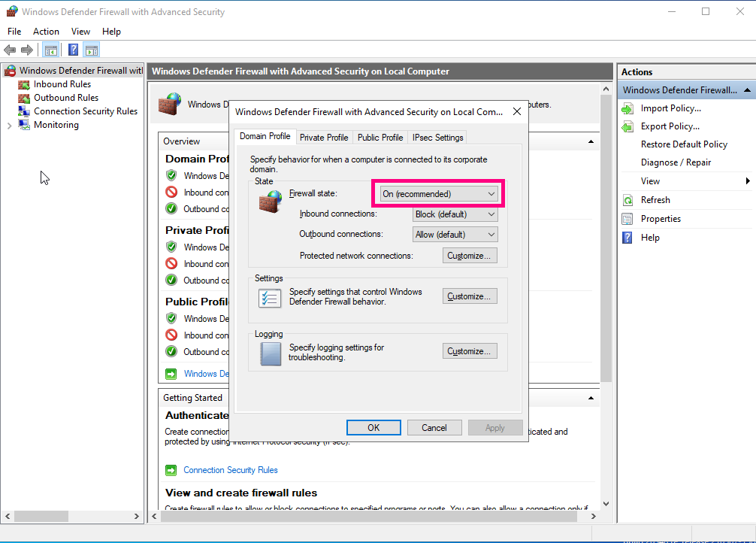The height and width of the screenshot is (543, 756).
Task: Open the Connection Security Rules link
Action: click(x=231, y=470)
